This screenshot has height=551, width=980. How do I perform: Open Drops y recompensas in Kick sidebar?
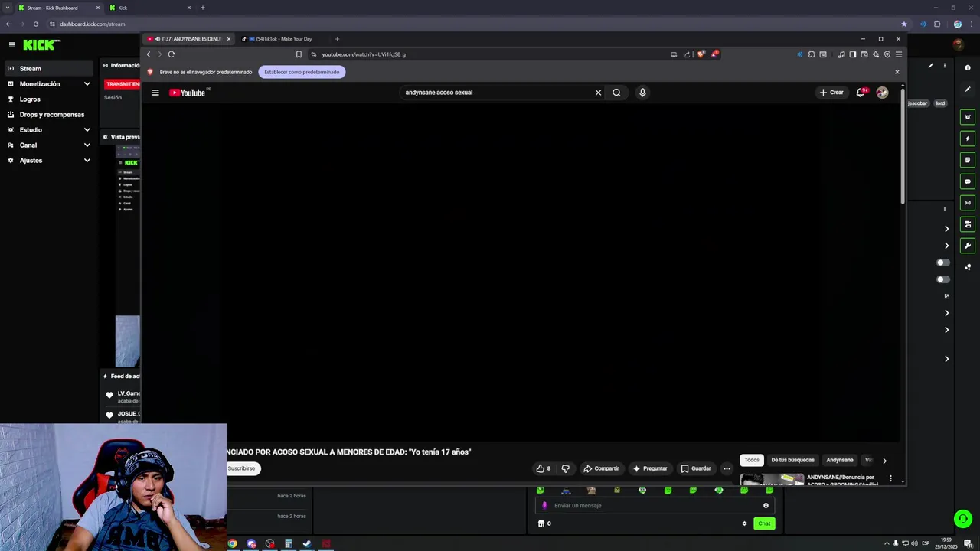tap(49, 115)
